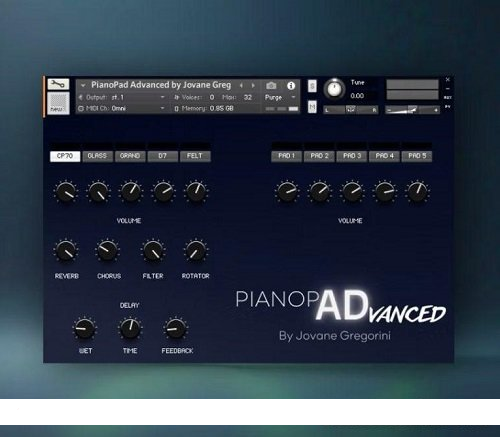Click the PAD 4 volume knob
The image size is (500, 437).
point(385,192)
